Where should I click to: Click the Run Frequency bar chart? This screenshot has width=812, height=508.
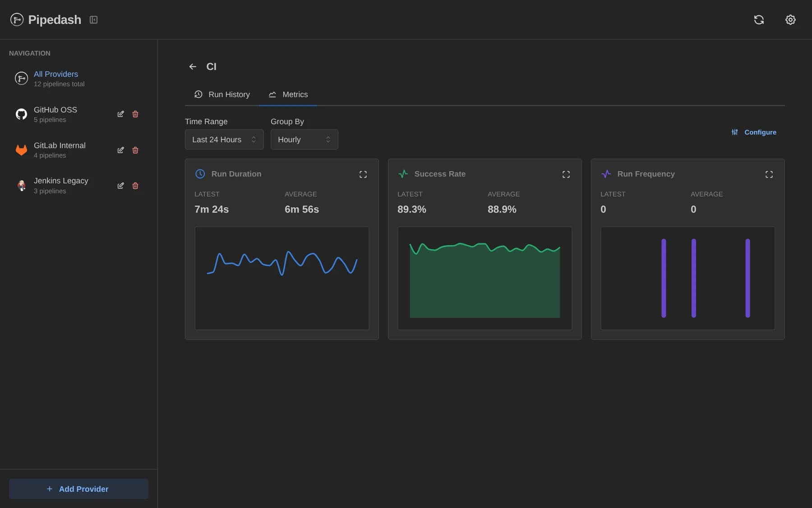coord(688,278)
